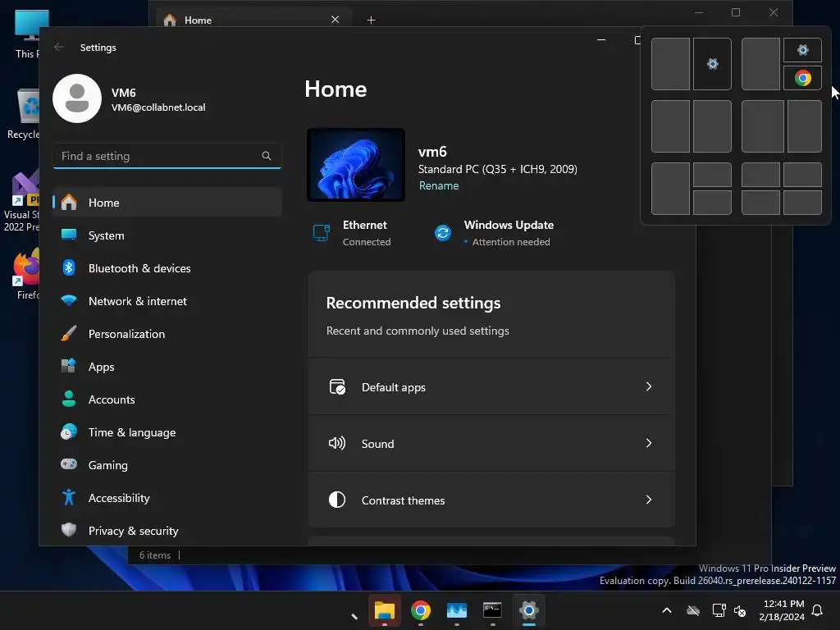This screenshot has width=840, height=630.
Task: Click the Accounts person icon
Action: click(x=69, y=399)
